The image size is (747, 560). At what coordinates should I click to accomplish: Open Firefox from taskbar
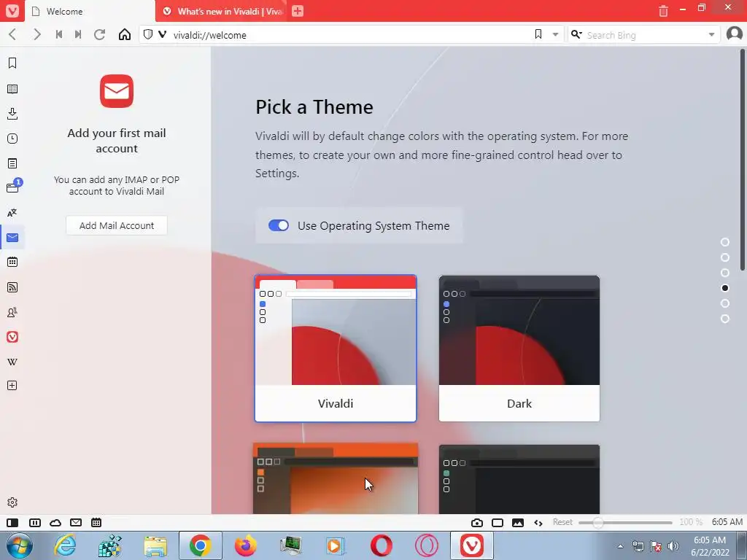[x=245, y=545]
